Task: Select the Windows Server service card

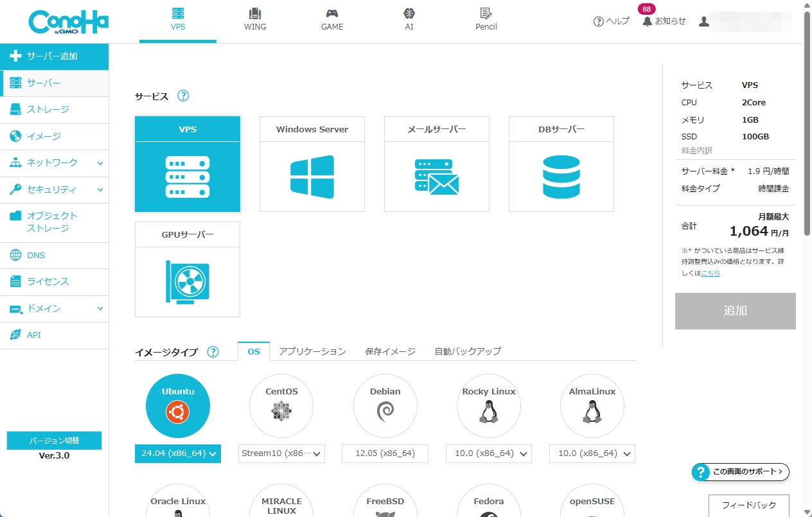Action: coord(312,164)
